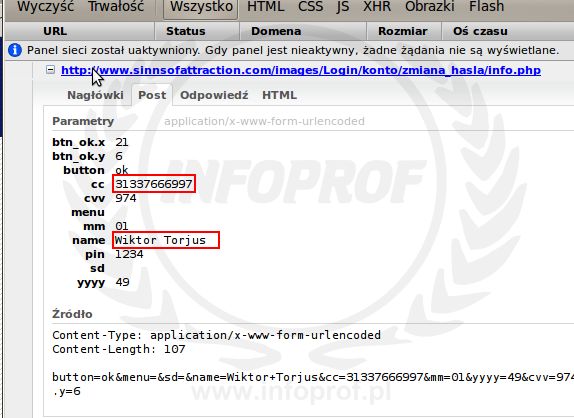
Task: Filter requests by Obrazki
Action: click(x=430, y=6)
